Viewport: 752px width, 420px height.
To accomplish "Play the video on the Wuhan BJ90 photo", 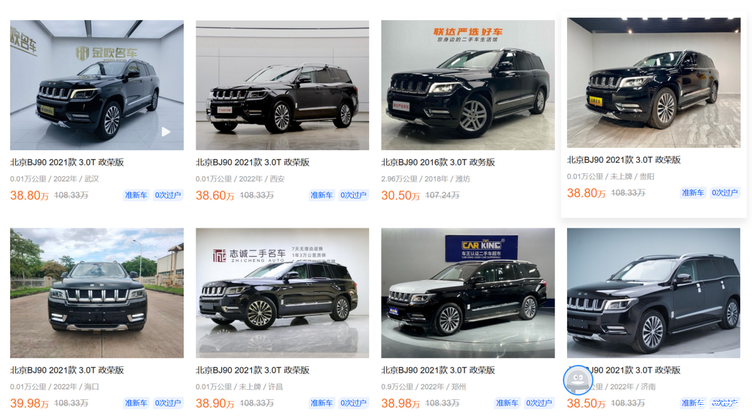I will [x=165, y=131].
